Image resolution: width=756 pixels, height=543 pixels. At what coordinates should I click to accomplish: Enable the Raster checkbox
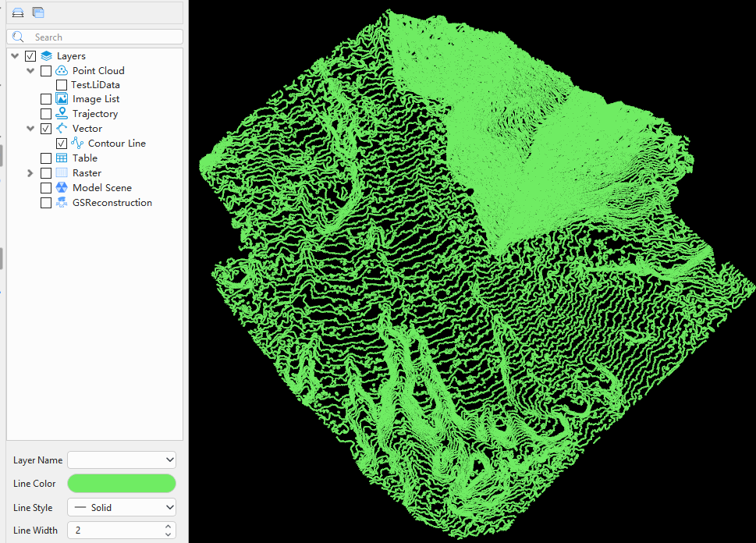click(46, 173)
